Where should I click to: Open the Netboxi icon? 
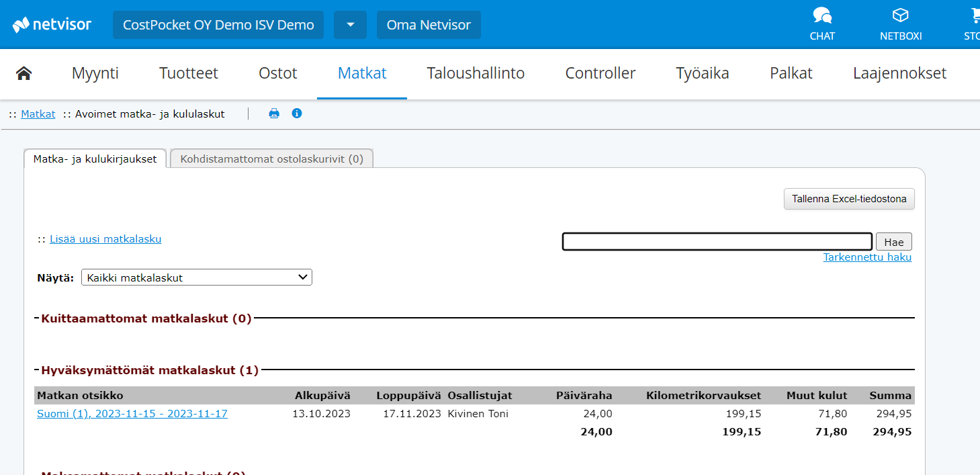point(901,24)
